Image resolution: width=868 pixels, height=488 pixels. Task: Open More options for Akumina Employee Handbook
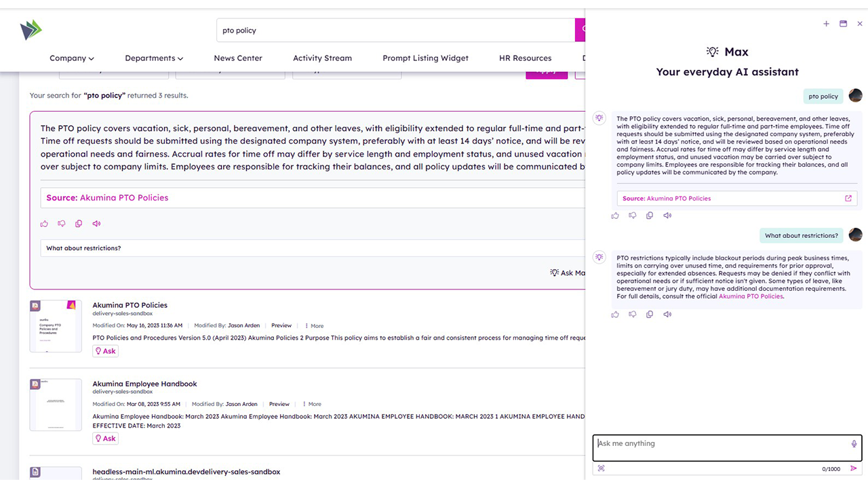point(312,405)
